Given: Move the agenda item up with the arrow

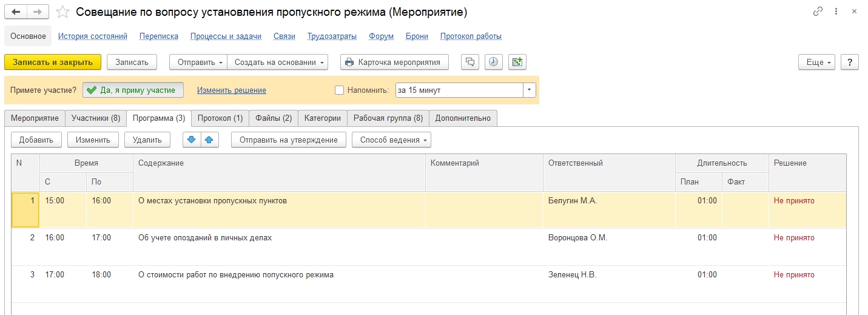Looking at the screenshot, I should (x=209, y=140).
